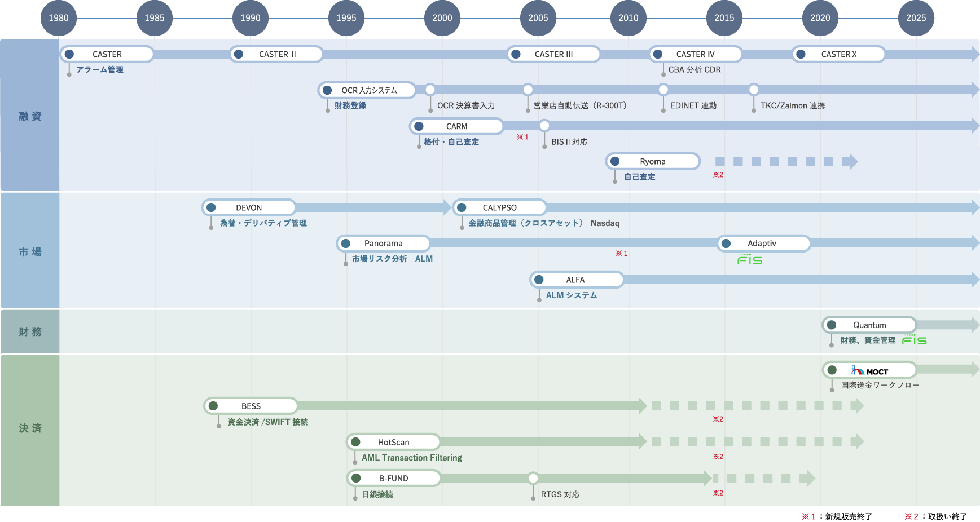
Task: Click the ALFA product pill
Action: [576, 280]
